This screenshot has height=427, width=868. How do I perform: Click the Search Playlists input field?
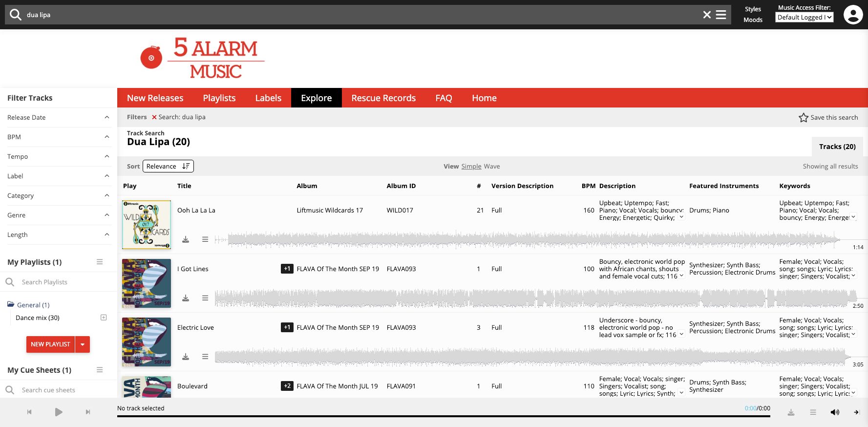tap(59, 282)
